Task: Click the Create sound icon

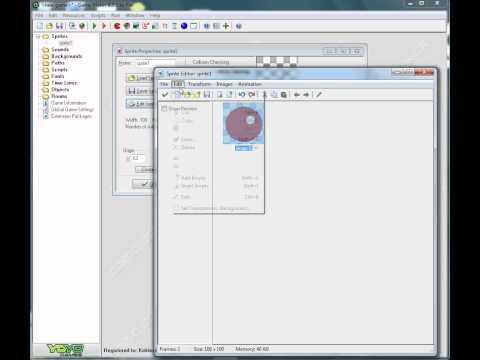Action: [x=126, y=26]
